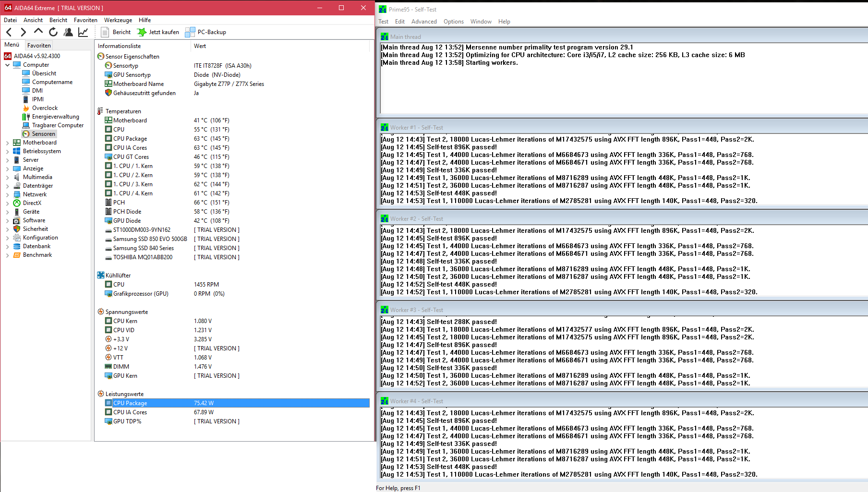The image size is (868, 492).
Task: Expand the DirectX tree node
Action: click(x=8, y=203)
